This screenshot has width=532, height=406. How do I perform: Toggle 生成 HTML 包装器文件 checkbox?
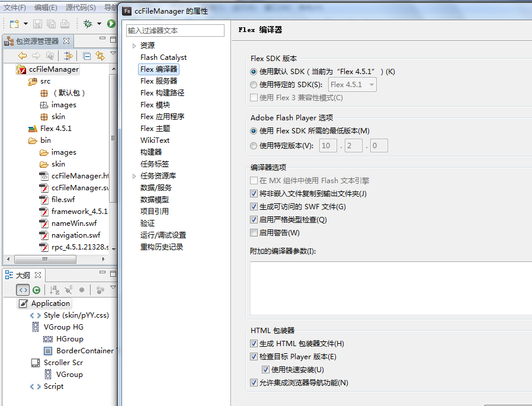click(x=254, y=344)
